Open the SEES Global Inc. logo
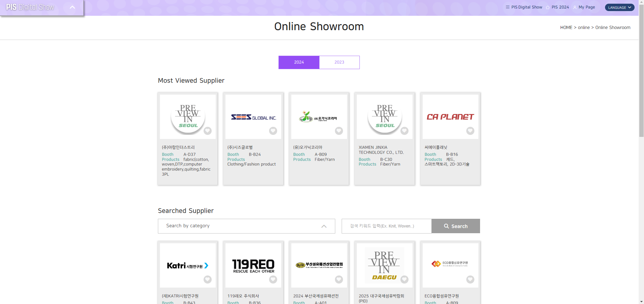Viewport: 644px width, 304px height. coord(253,117)
